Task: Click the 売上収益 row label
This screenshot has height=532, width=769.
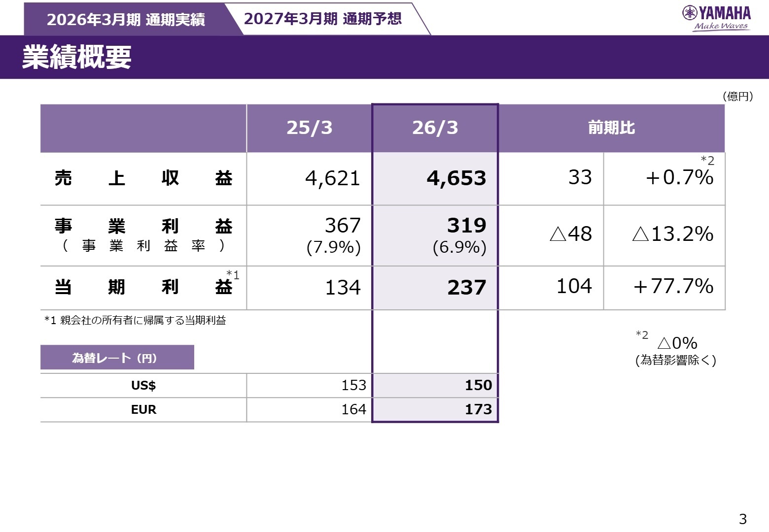Action: click(x=143, y=178)
